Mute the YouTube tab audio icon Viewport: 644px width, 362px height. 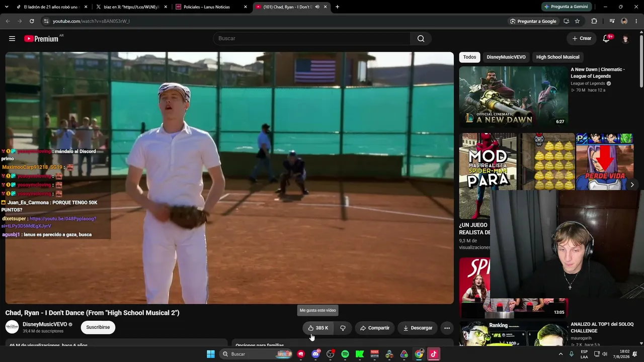(317, 7)
